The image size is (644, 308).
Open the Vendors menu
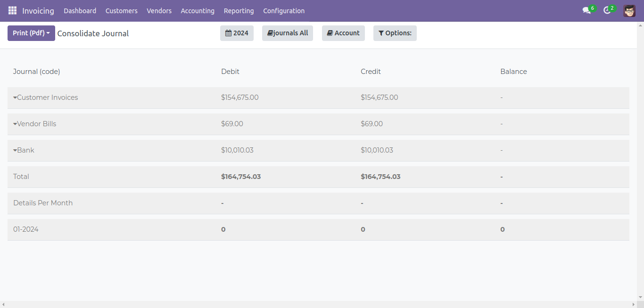(159, 11)
